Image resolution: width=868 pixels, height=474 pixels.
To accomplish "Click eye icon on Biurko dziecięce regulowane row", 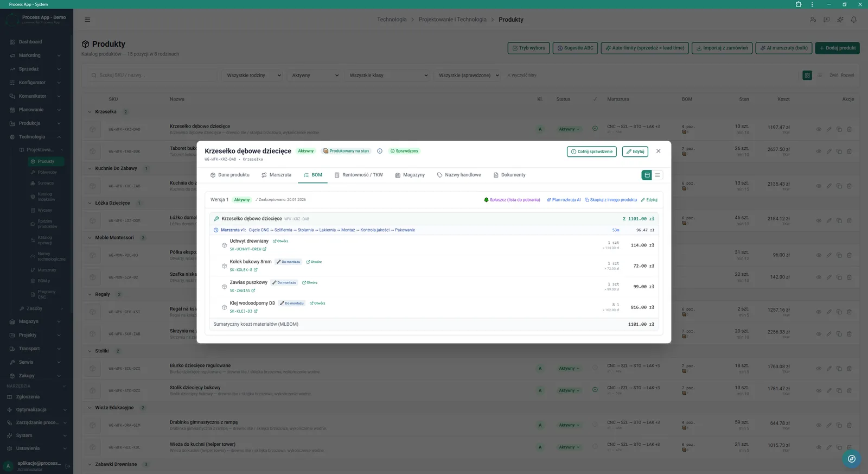I will coord(819,368).
